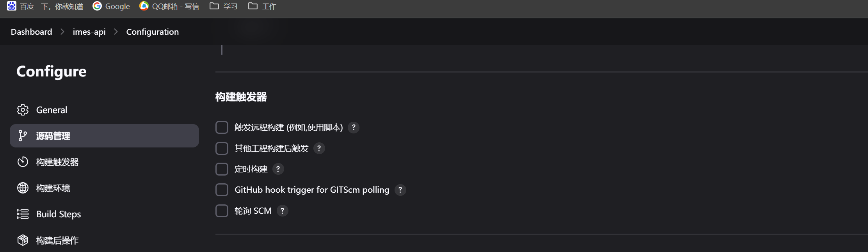The image size is (868, 252).
Task: Check 其他工程构建后触发 option
Action: 222,148
